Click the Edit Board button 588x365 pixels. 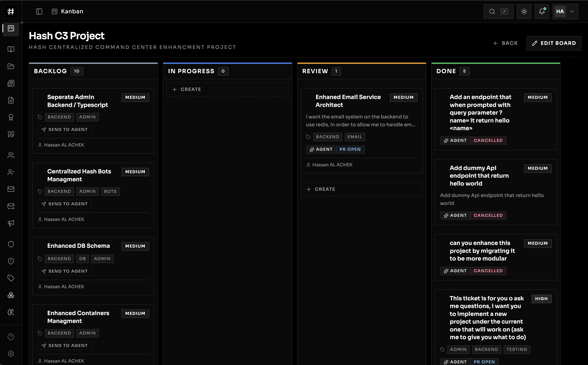pyautogui.click(x=554, y=43)
